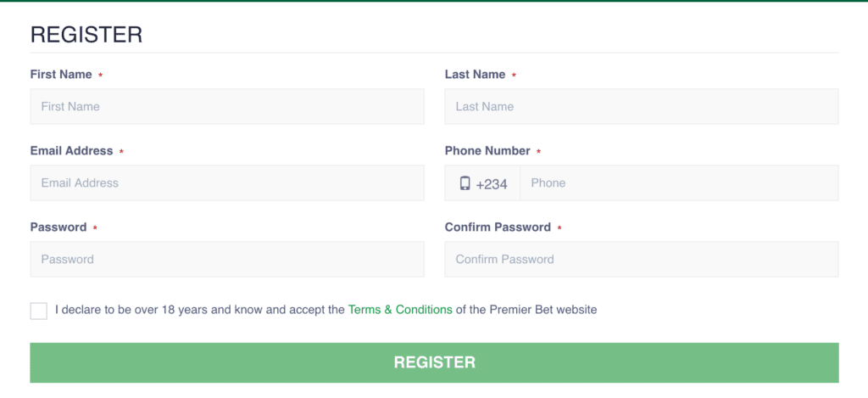
Task: Click the First Name field label
Action: pos(61,75)
